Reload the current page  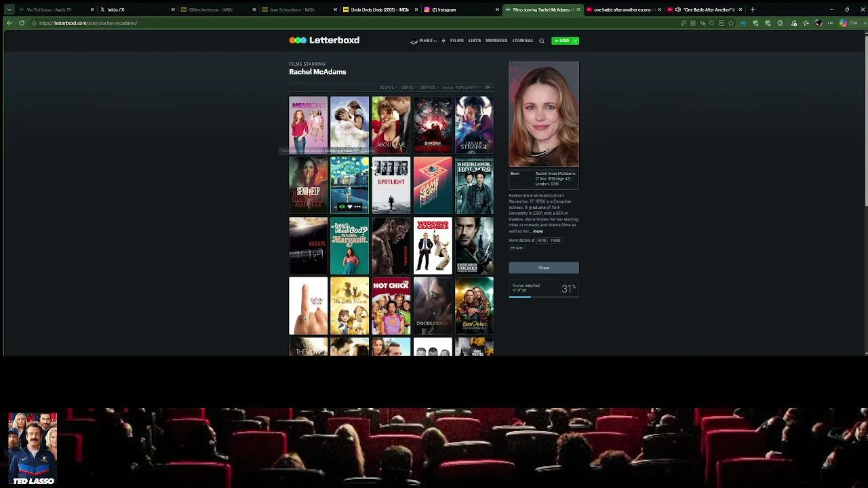[x=22, y=23]
